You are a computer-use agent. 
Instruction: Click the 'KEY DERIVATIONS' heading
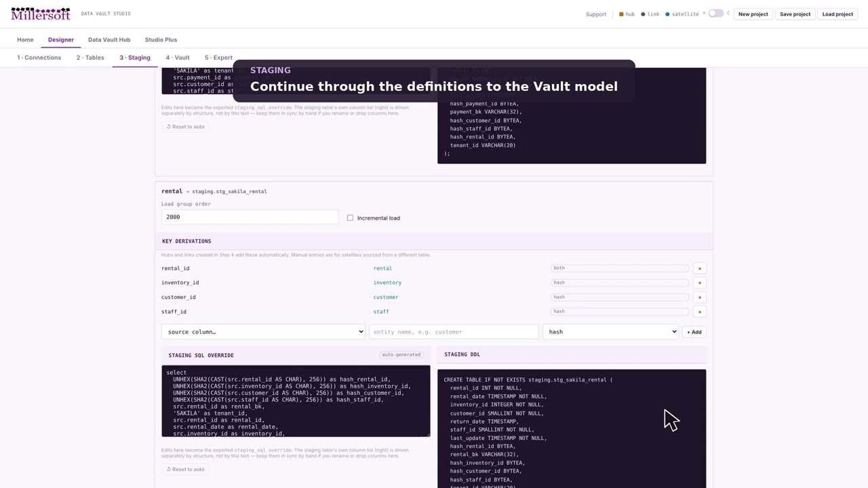[x=186, y=241]
